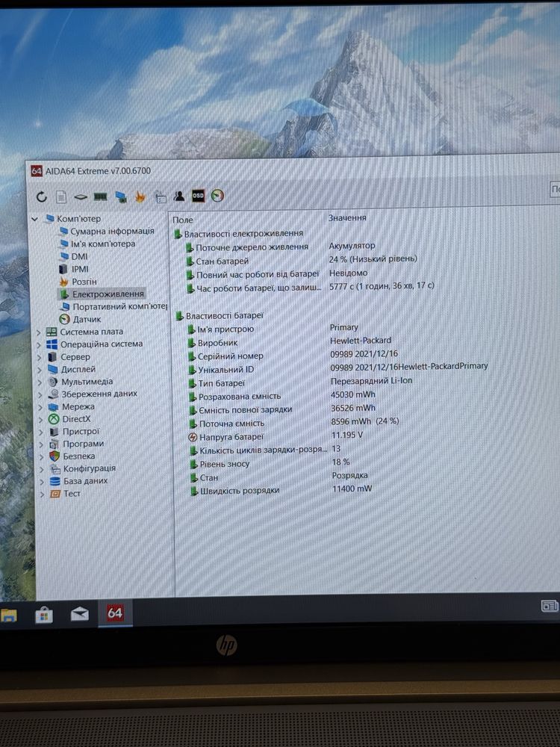The width and height of the screenshot is (560, 747).
Task: Open the gauge sensor panel icon
Action: pyautogui.click(x=217, y=196)
